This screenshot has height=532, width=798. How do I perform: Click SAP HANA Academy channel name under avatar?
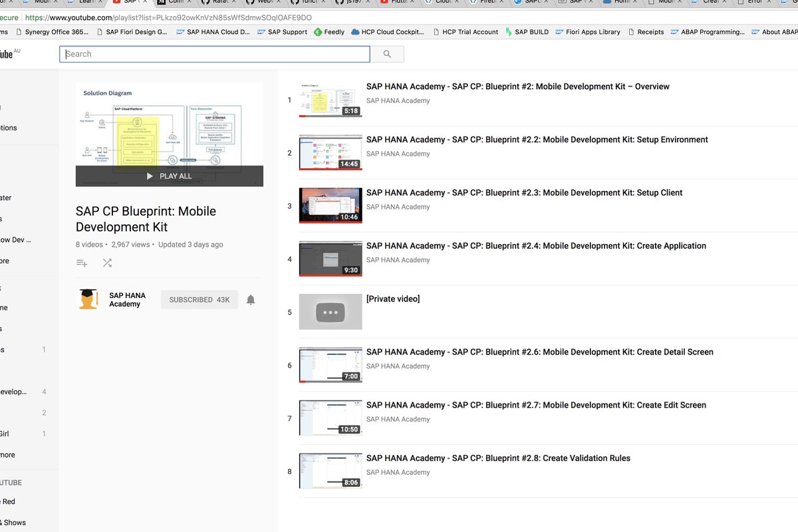127,300
